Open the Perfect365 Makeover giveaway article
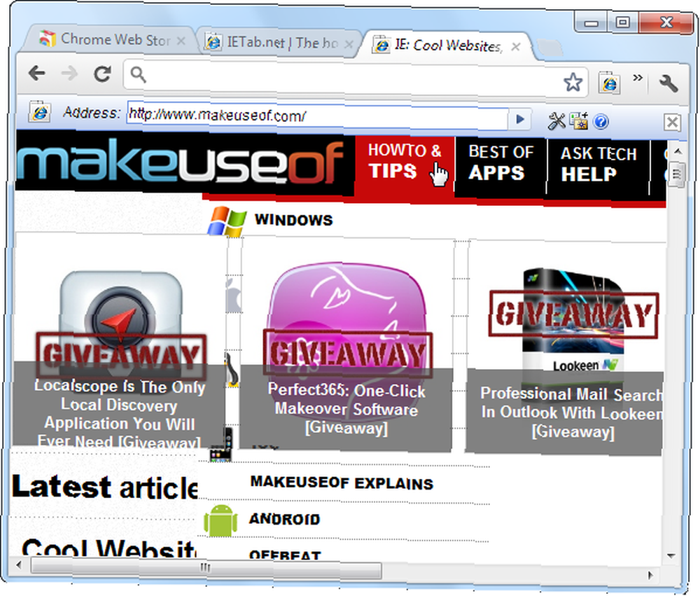The height and width of the screenshot is (596, 700). [x=346, y=409]
